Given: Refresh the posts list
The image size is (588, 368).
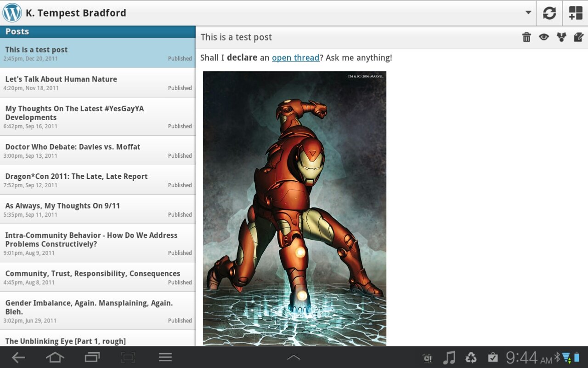Looking at the screenshot, I should pos(549,13).
